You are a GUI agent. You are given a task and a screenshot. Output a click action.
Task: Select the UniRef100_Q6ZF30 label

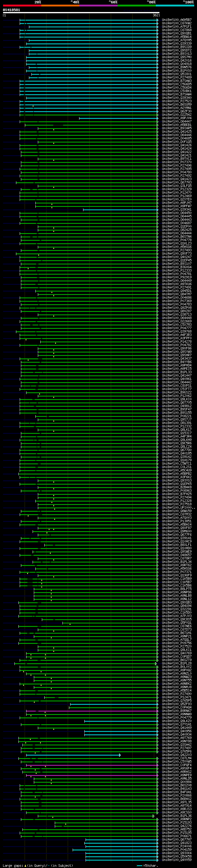(x=176, y=111)
